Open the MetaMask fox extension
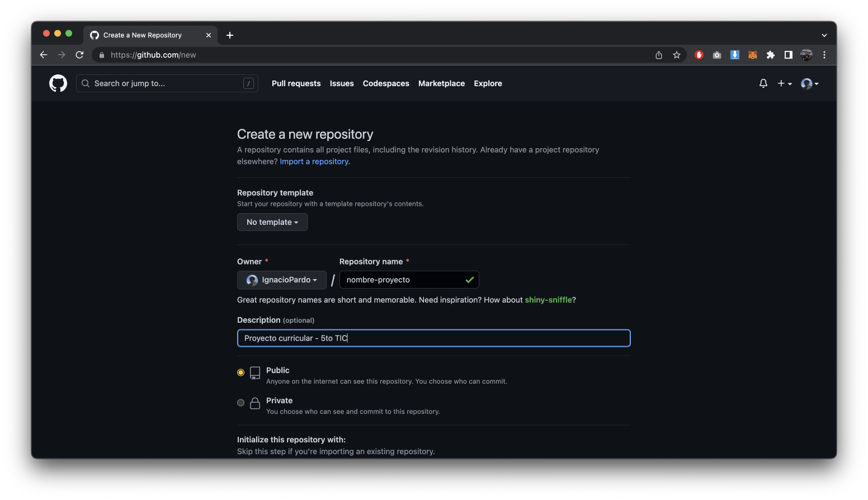 tap(753, 55)
